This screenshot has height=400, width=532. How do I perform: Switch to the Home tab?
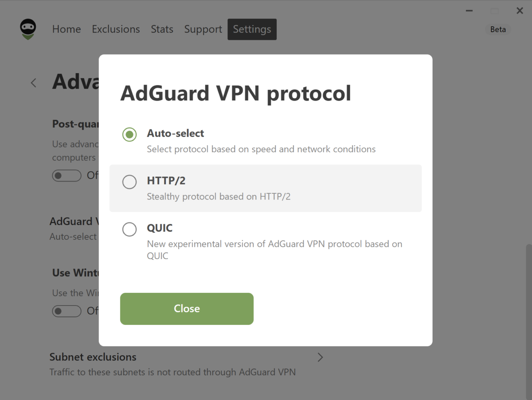66,29
